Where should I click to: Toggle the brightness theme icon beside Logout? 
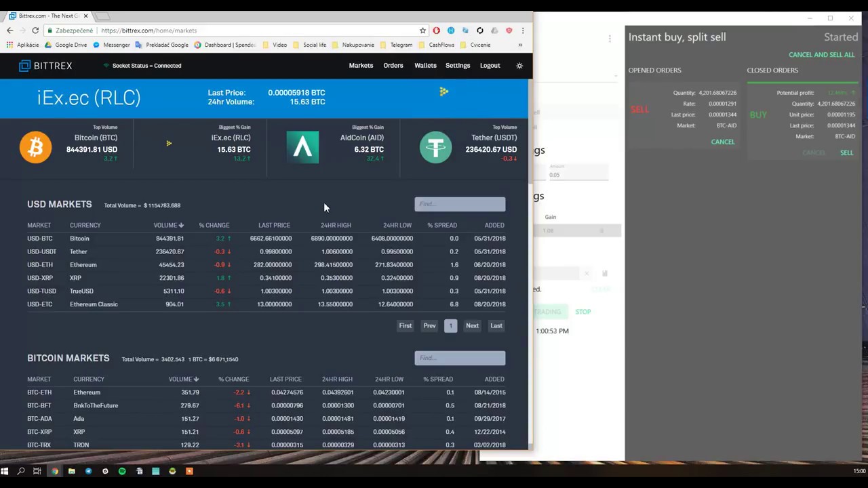coord(519,66)
